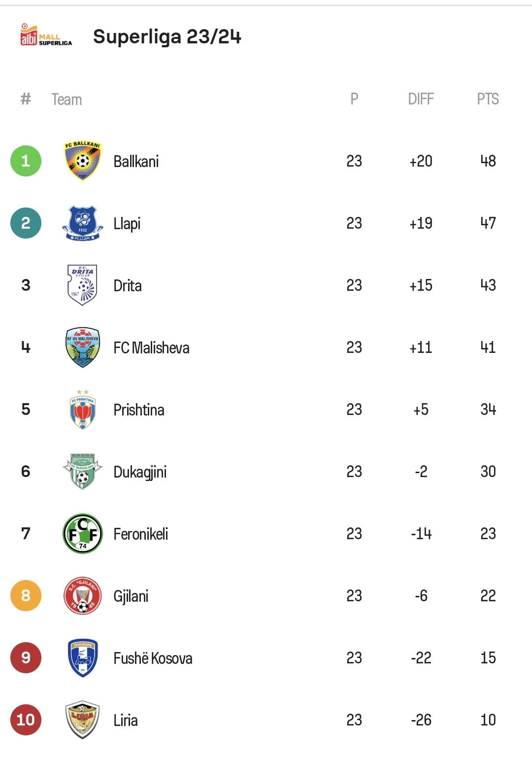Sort table by PTS column header
The width and height of the screenshot is (532, 759).
tap(488, 99)
